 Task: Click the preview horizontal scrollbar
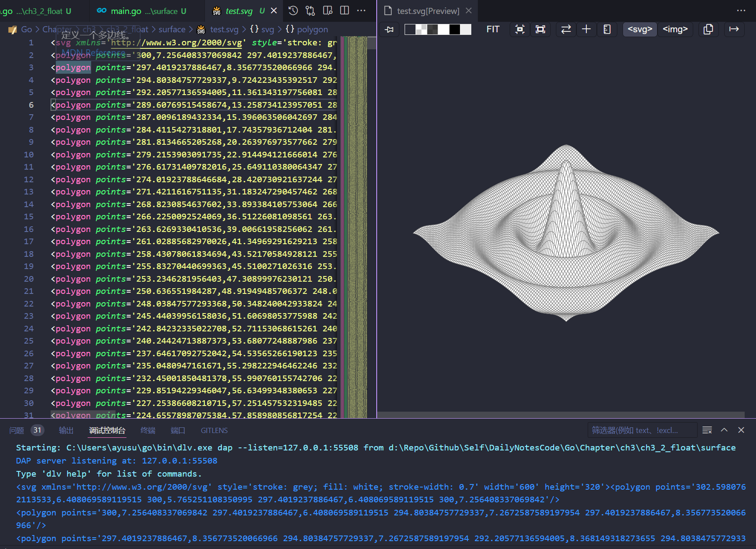coord(561,415)
